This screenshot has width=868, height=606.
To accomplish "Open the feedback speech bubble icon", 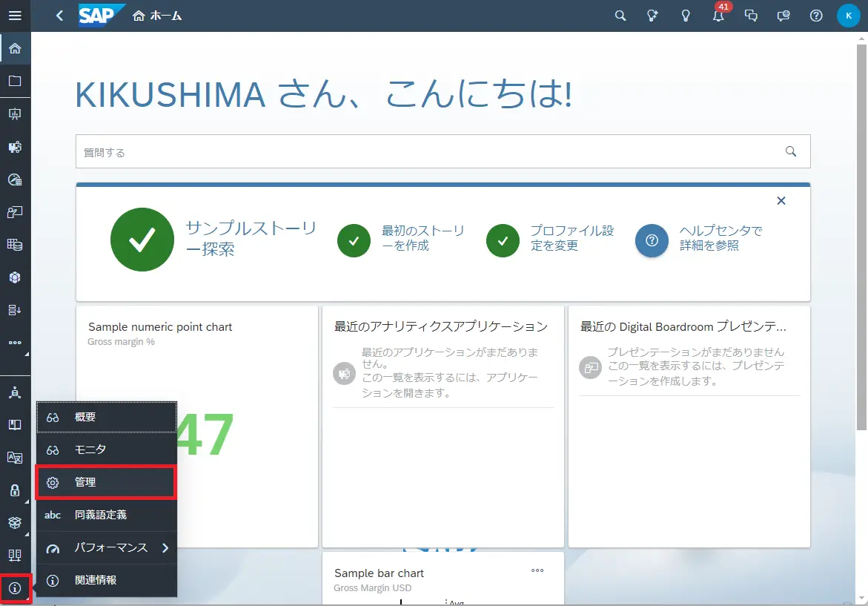I will 783,16.
